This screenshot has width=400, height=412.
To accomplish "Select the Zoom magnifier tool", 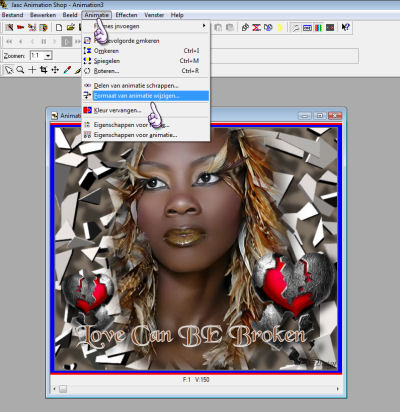I will 20,70.
